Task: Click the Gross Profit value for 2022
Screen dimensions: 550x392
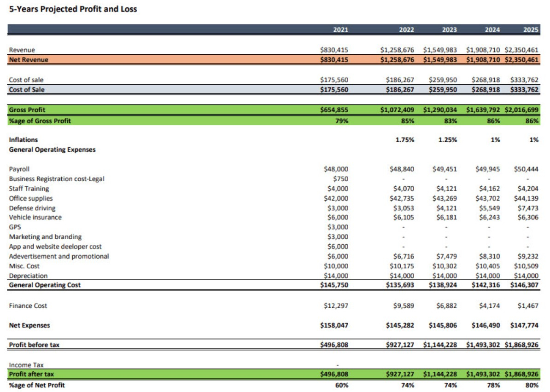Action: 397,110
